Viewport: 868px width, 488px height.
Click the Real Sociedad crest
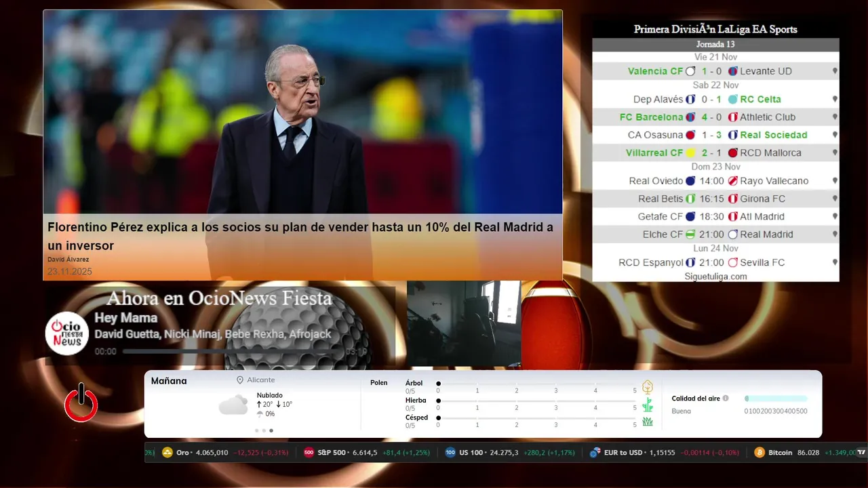(x=733, y=135)
